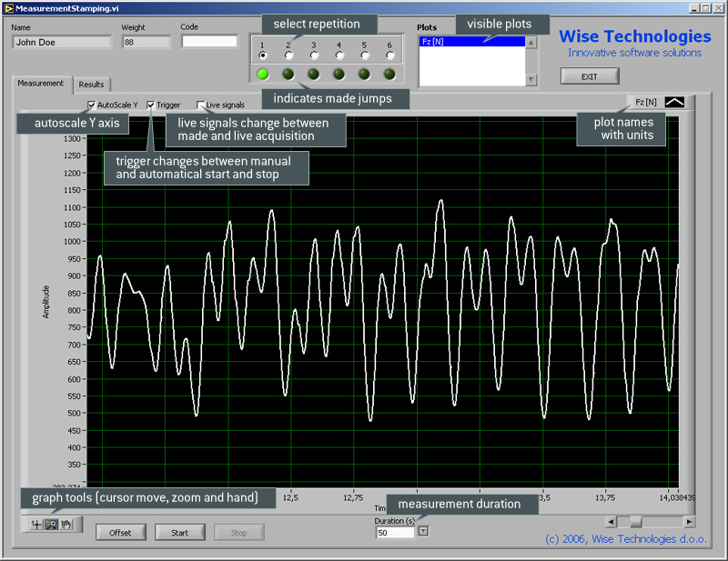Click the Fz [N] plot line style icon
The width and height of the screenshot is (728, 561).
[x=674, y=102]
